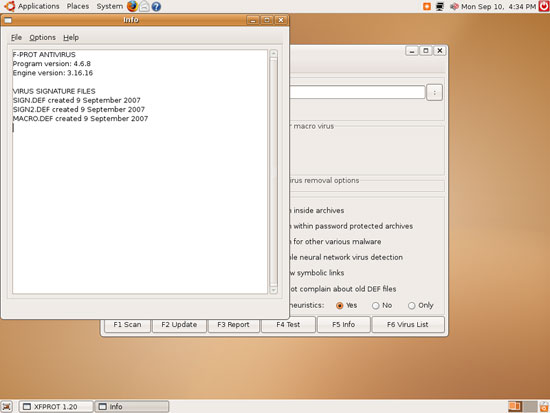Switch to XFPROT 1.20 taskbar entry

(x=56, y=407)
